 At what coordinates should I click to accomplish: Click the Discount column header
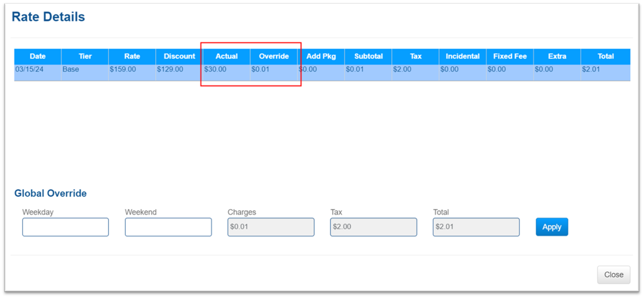[179, 56]
